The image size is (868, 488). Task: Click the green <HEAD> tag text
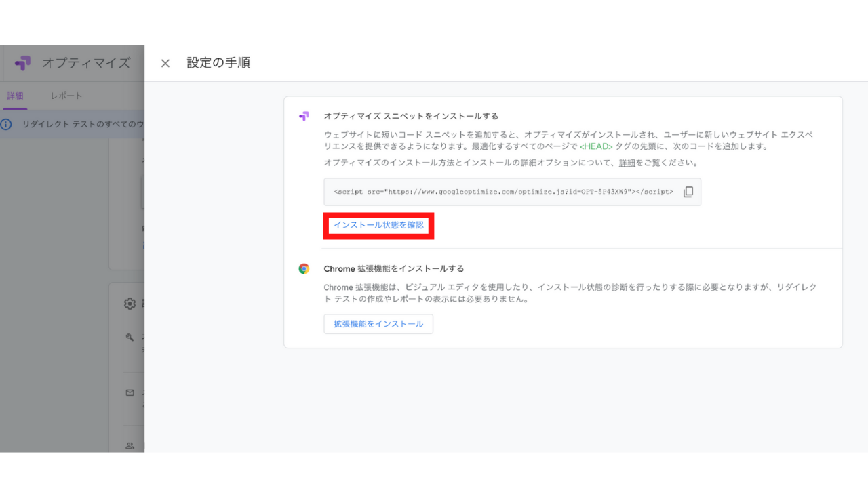click(596, 146)
